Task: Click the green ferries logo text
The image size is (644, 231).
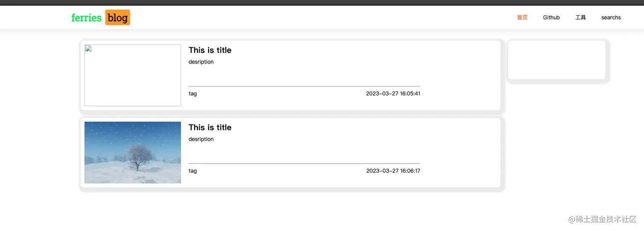Action: click(86, 17)
